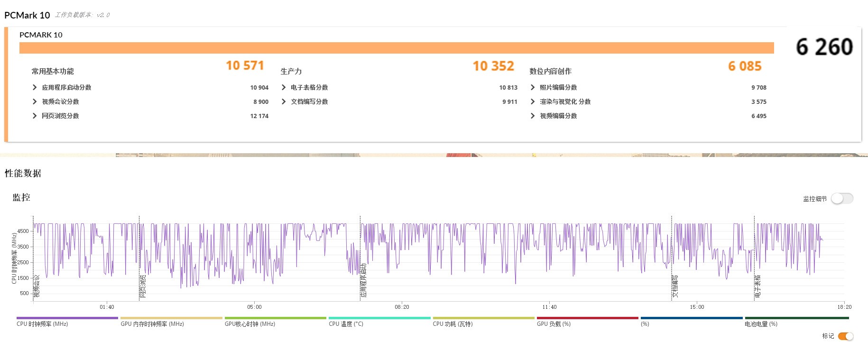The image size is (868, 360).
Task: Expand 电子表格分数 row chevron
Action: point(284,87)
